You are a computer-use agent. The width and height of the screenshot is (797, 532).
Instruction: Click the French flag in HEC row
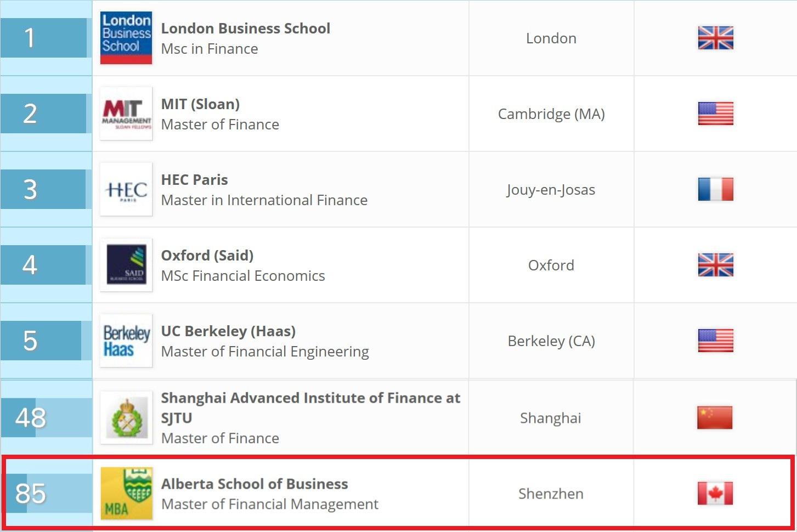coord(715,189)
